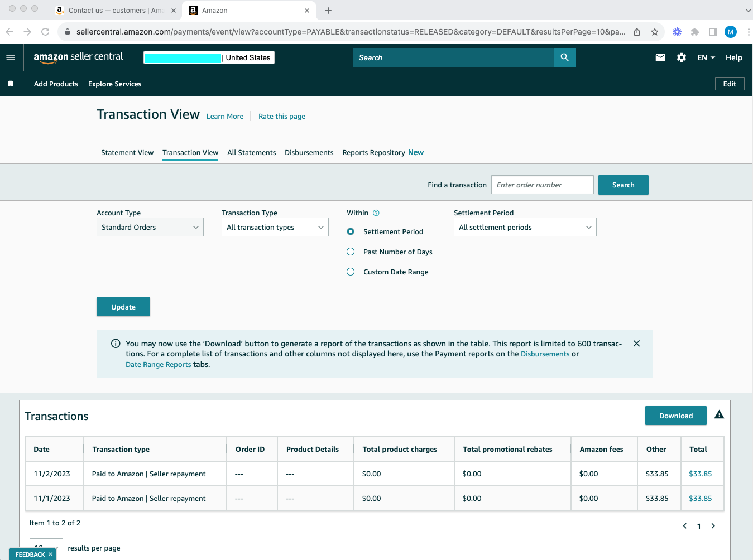Reload the page in the browser
Viewport: 753px width, 560px height.
(45, 32)
